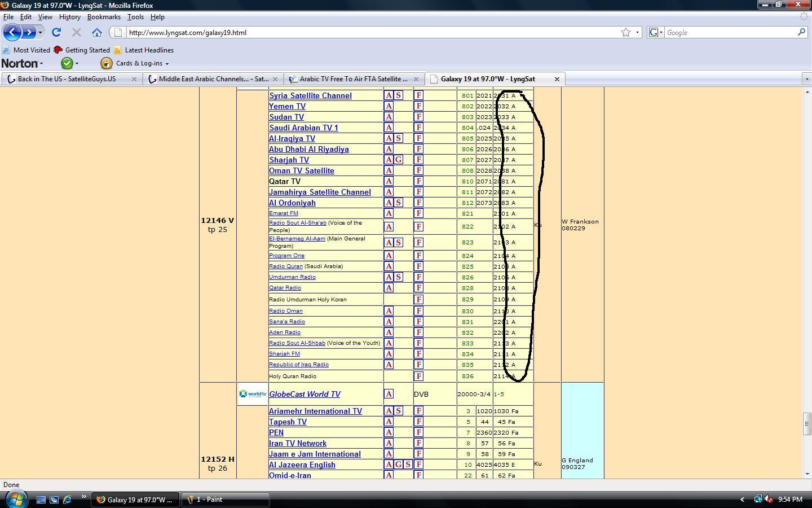This screenshot has height=508, width=812.
Task: Bookmark this page with the star
Action: pyautogui.click(x=626, y=32)
